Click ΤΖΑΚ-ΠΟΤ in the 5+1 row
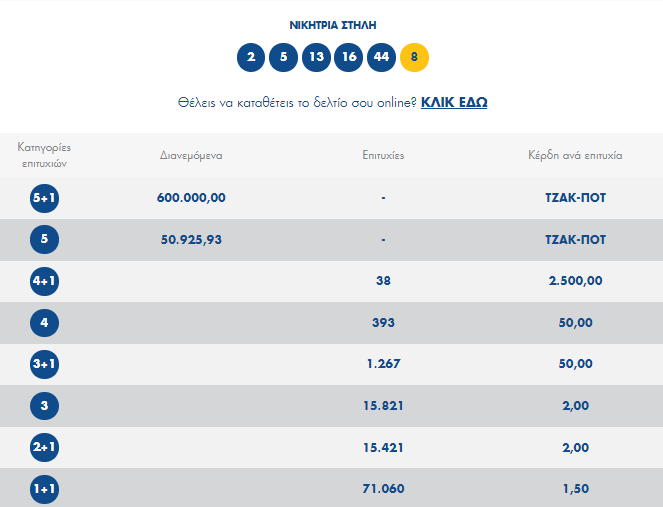663x507 pixels. [x=575, y=198]
